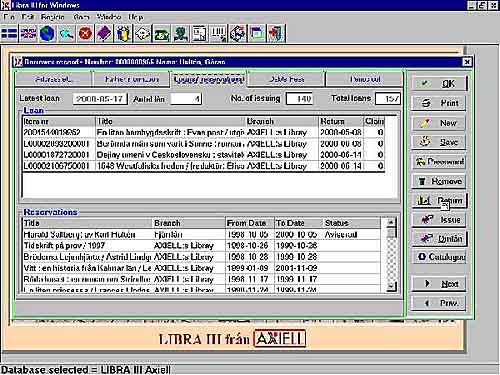Click the Save button

click(x=439, y=142)
